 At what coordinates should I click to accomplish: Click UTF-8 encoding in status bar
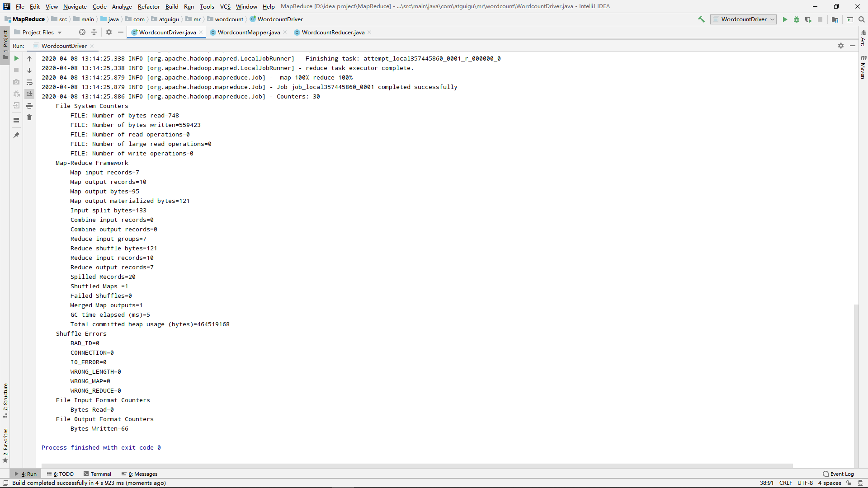point(805,483)
